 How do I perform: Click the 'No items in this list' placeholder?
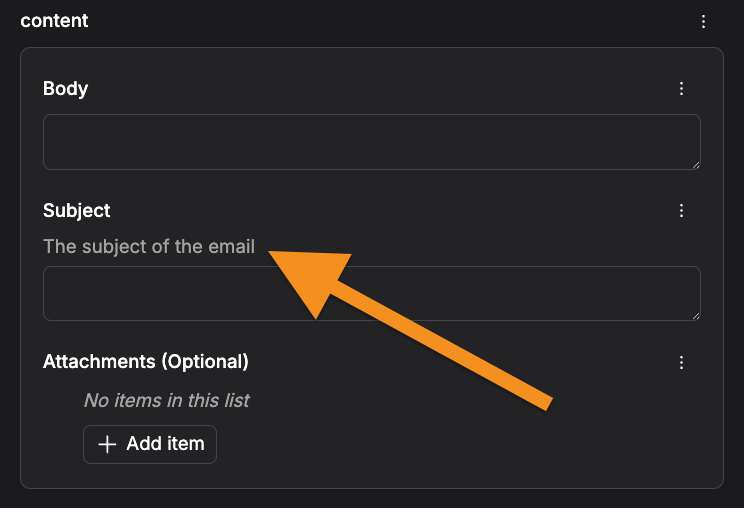pyautogui.click(x=167, y=400)
